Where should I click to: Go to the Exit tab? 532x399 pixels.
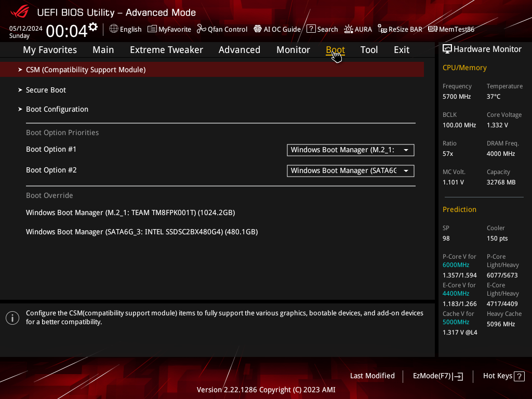[402, 50]
